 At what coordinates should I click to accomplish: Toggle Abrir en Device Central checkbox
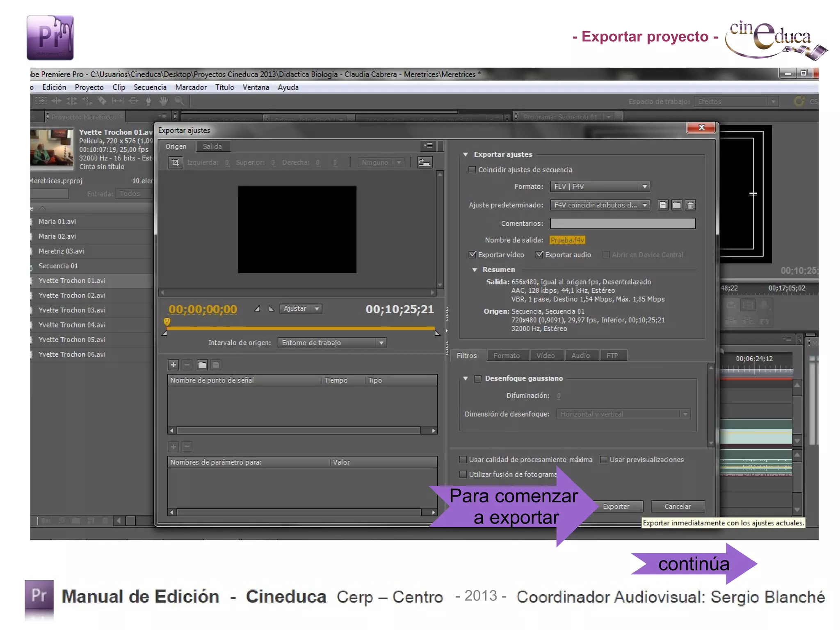(x=606, y=254)
